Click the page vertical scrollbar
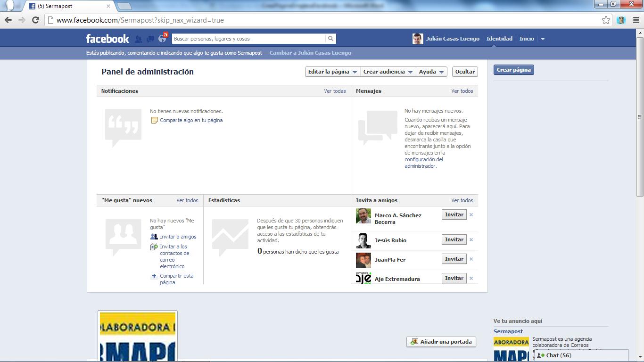644x362 pixels. coord(640,116)
